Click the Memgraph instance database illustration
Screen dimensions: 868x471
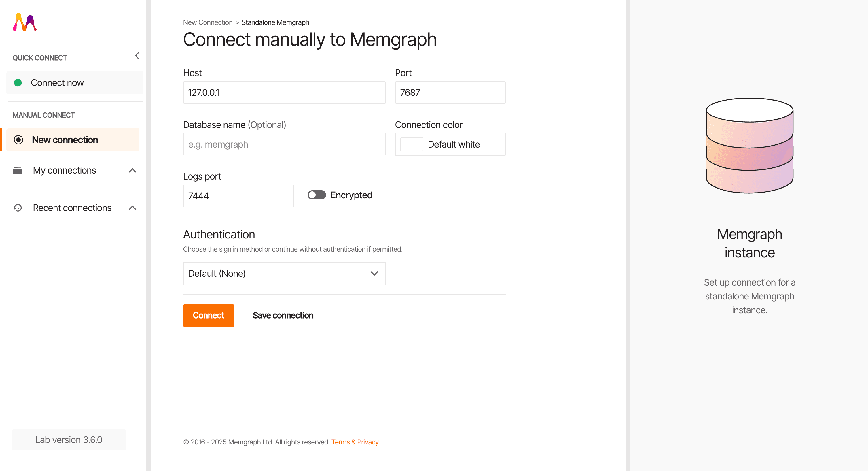pyautogui.click(x=749, y=146)
